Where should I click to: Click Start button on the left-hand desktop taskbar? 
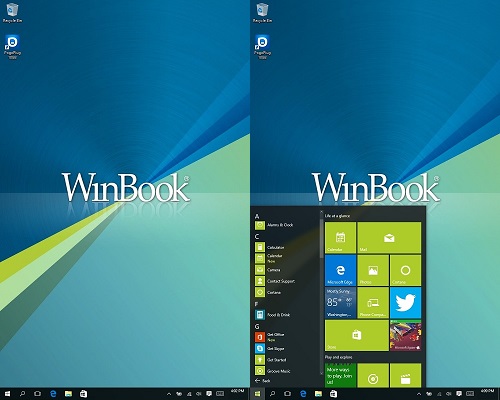pos(7,394)
